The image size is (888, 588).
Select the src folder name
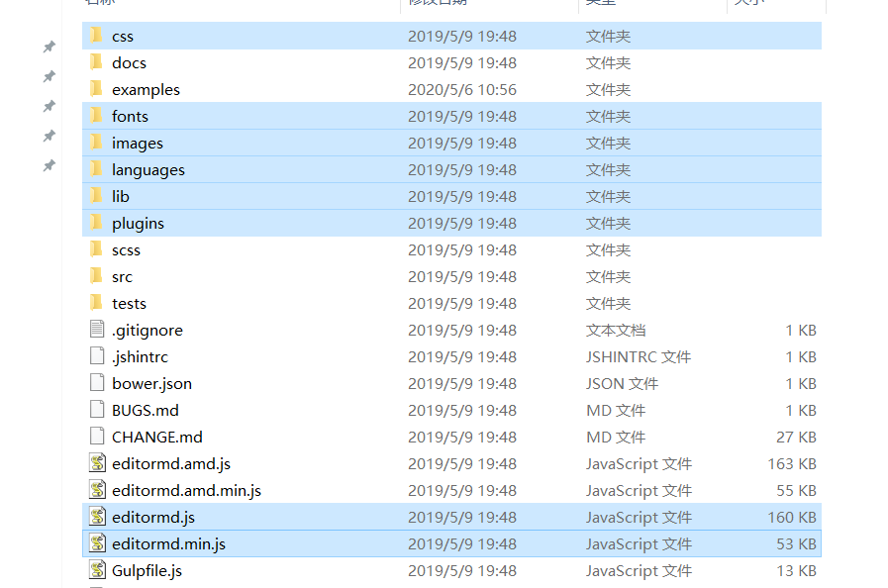(x=123, y=276)
